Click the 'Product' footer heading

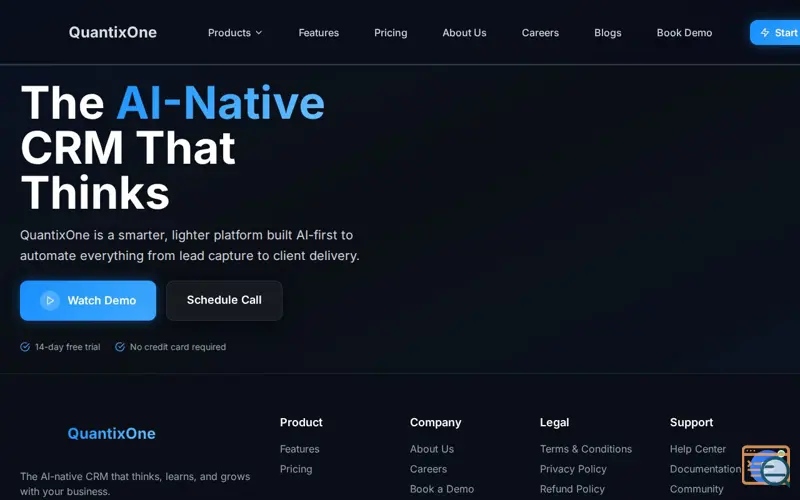pyautogui.click(x=301, y=422)
